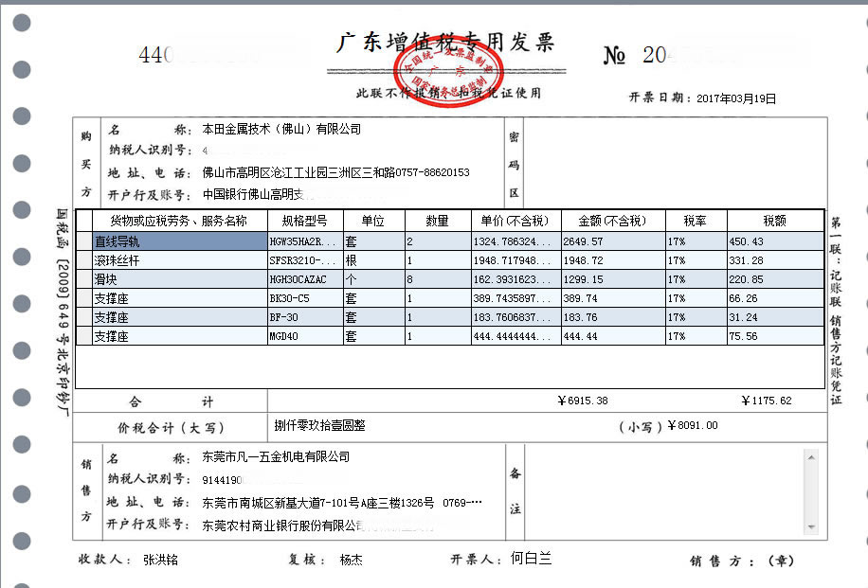Click the quantity 8 cell of 滑块
Image resolution: width=868 pixels, height=588 pixels.
(x=438, y=278)
